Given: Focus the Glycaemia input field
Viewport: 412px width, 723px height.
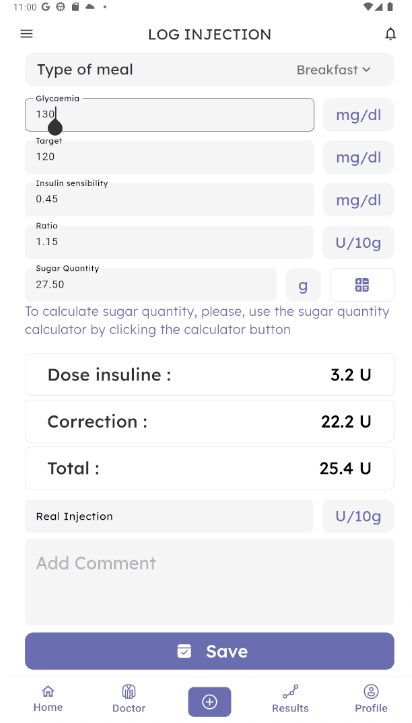Looking at the screenshot, I should pos(170,115).
